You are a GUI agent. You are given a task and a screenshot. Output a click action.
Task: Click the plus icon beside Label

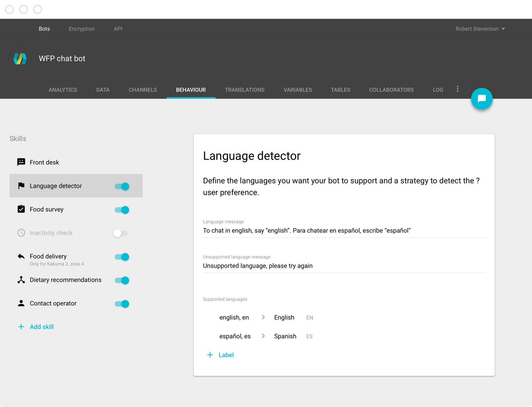pyautogui.click(x=210, y=355)
